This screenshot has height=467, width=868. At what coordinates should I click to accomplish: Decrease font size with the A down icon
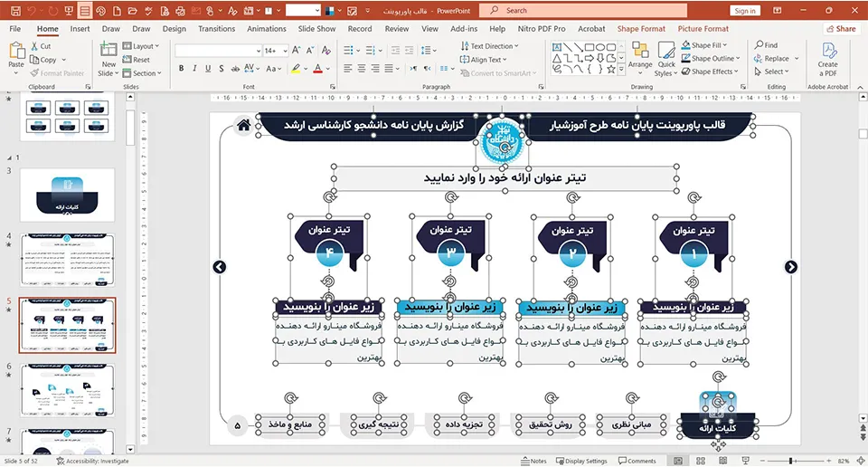[310, 51]
